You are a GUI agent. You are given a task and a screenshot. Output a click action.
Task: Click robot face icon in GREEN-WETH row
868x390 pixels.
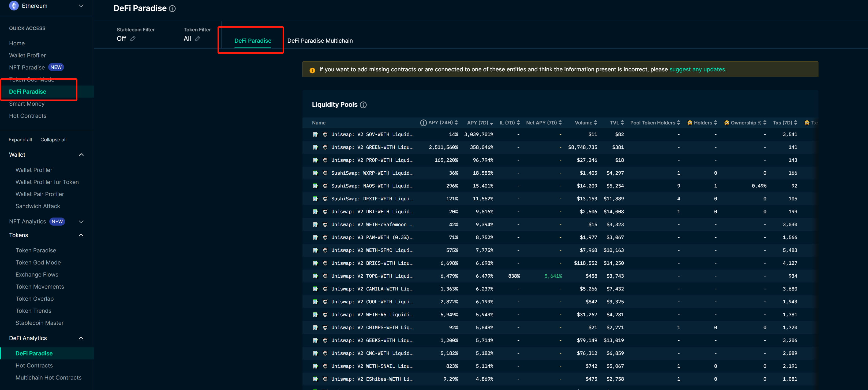click(325, 148)
